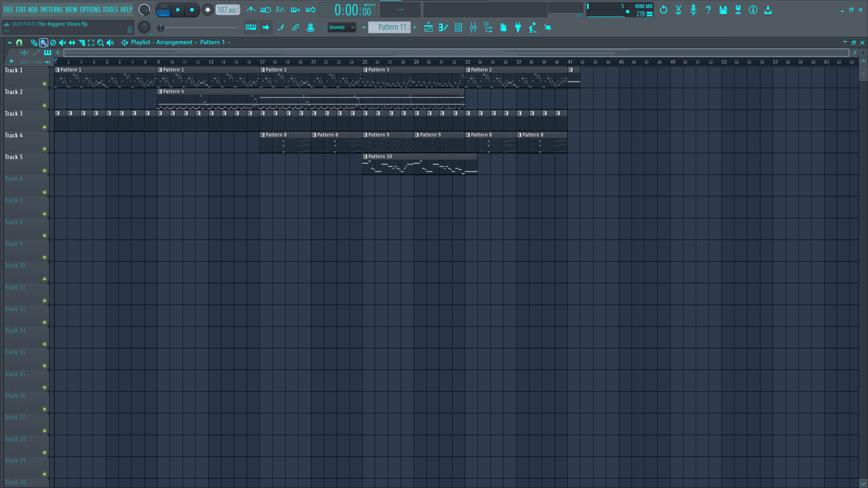Click the touch controller hand icon
Screen dimensions: 868x488
click(548, 28)
